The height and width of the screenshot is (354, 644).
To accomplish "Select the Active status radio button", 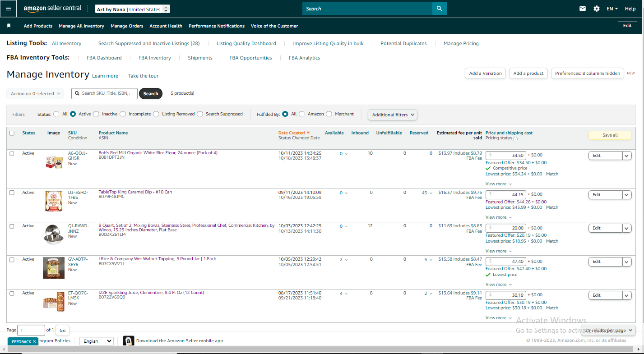I will (73, 114).
